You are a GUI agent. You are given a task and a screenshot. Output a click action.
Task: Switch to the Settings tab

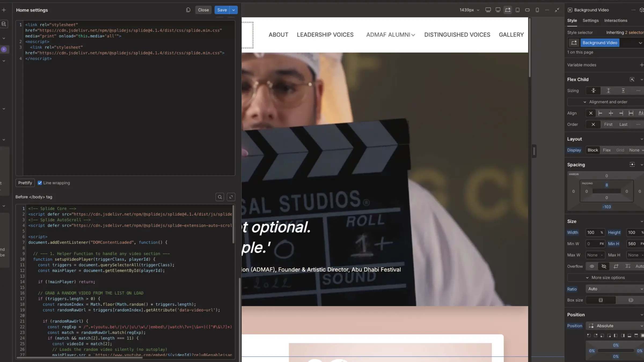(x=590, y=21)
